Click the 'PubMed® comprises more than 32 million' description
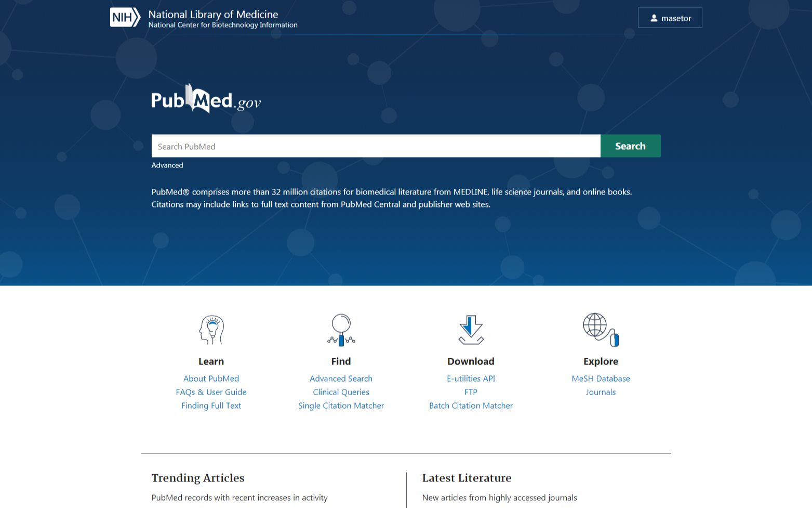Image resolution: width=812 pixels, height=508 pixels. (392, 198)
